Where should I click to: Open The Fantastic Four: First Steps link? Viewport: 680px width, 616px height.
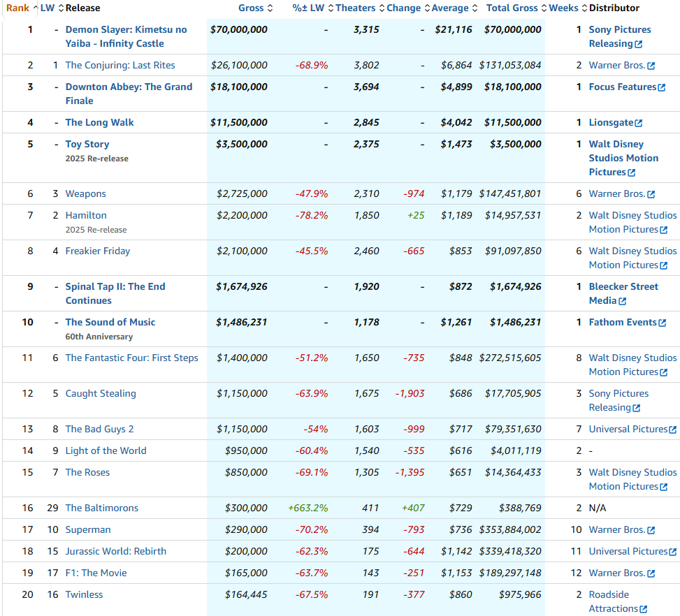[132, 358]
